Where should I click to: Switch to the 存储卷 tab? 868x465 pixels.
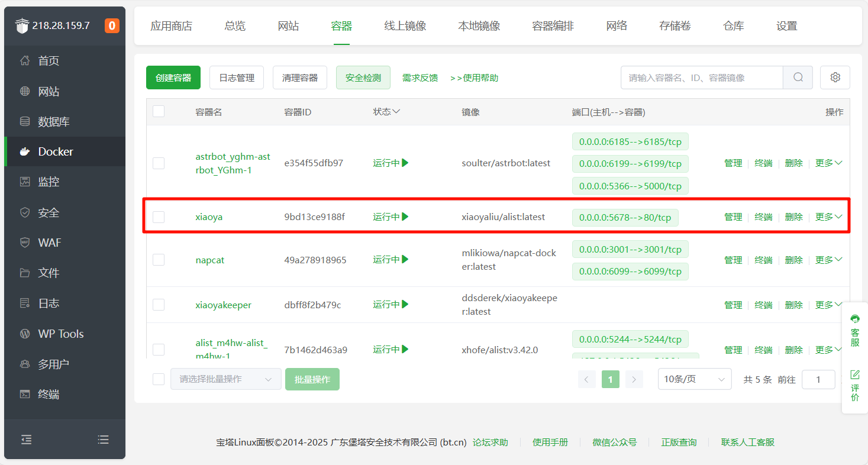[675, 26]
